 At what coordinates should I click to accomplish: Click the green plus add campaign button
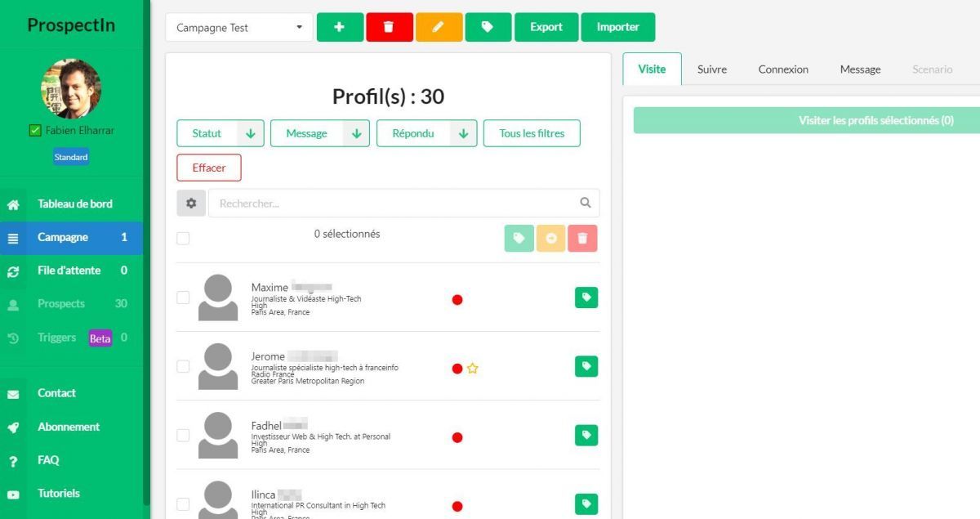340,27
